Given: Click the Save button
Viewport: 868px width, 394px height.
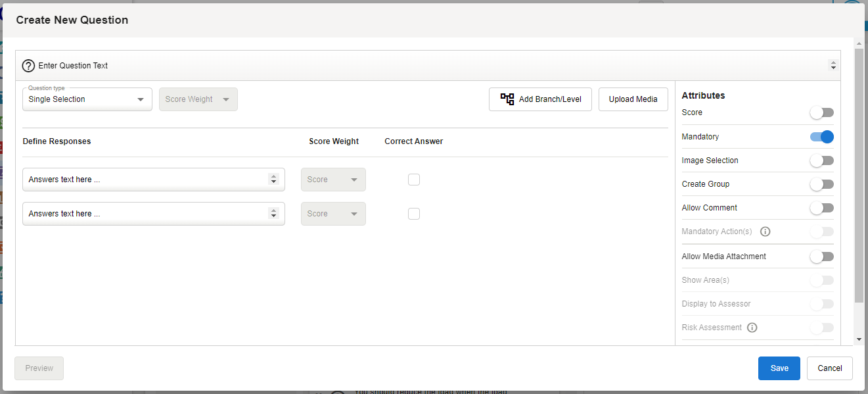Looking at the screenshot, I should tap(779, 368).
